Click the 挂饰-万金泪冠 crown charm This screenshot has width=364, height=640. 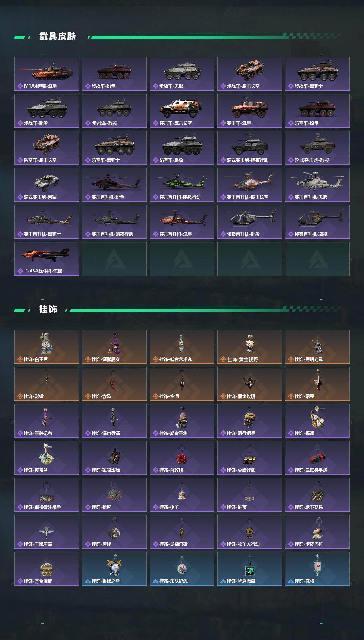click(x=47, y=569)
